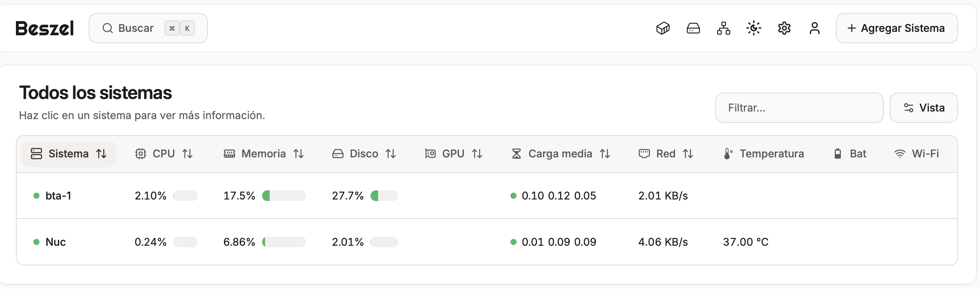Open the disk drive icon in header
Screen dimensions: 980x289
coord(693,28)
